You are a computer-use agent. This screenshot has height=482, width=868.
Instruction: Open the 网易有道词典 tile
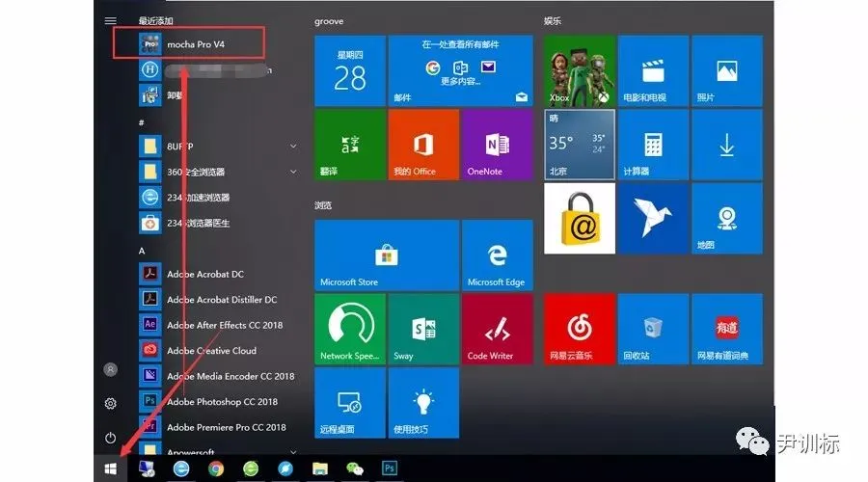727,329
